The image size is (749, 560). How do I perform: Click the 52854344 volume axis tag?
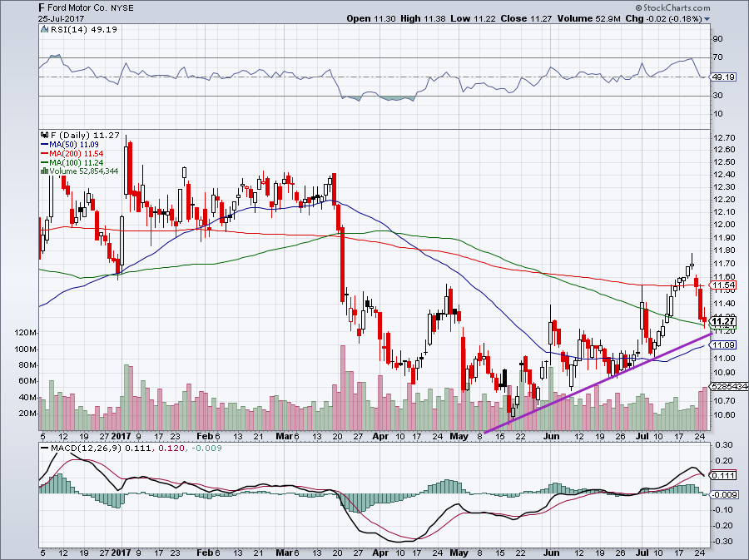729,386
